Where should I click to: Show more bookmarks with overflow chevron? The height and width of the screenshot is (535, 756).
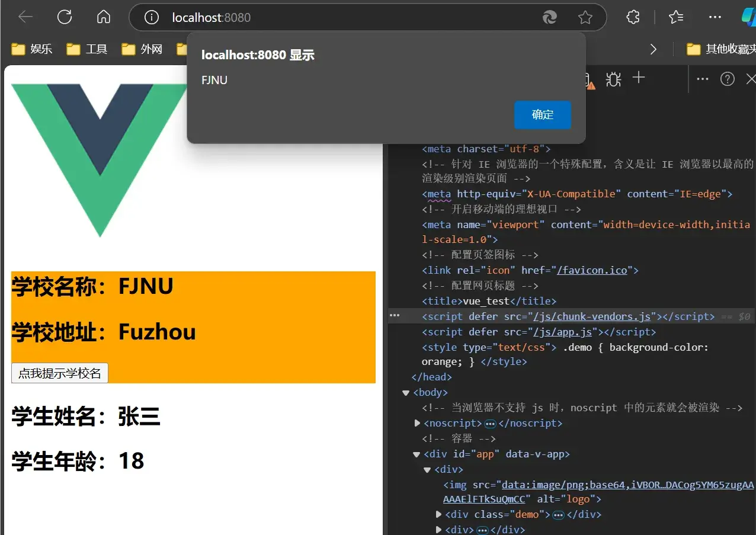click(x=654, y=49)
